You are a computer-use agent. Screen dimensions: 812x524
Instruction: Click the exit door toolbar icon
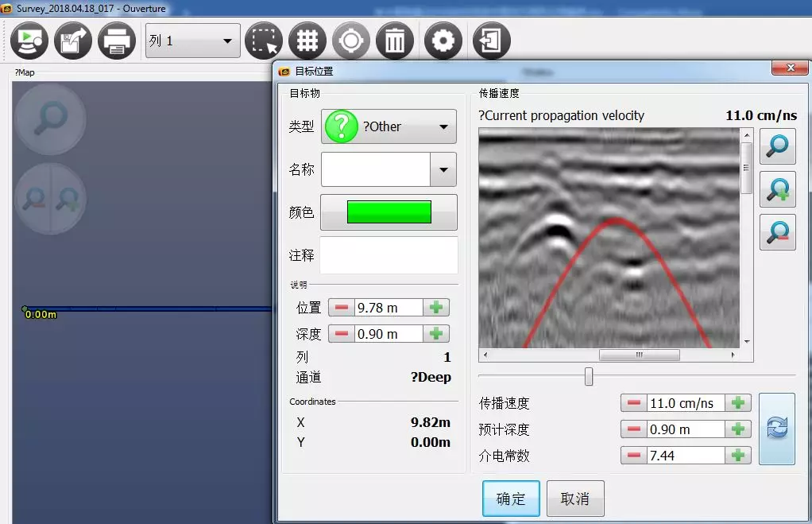[x=491, y=40]
